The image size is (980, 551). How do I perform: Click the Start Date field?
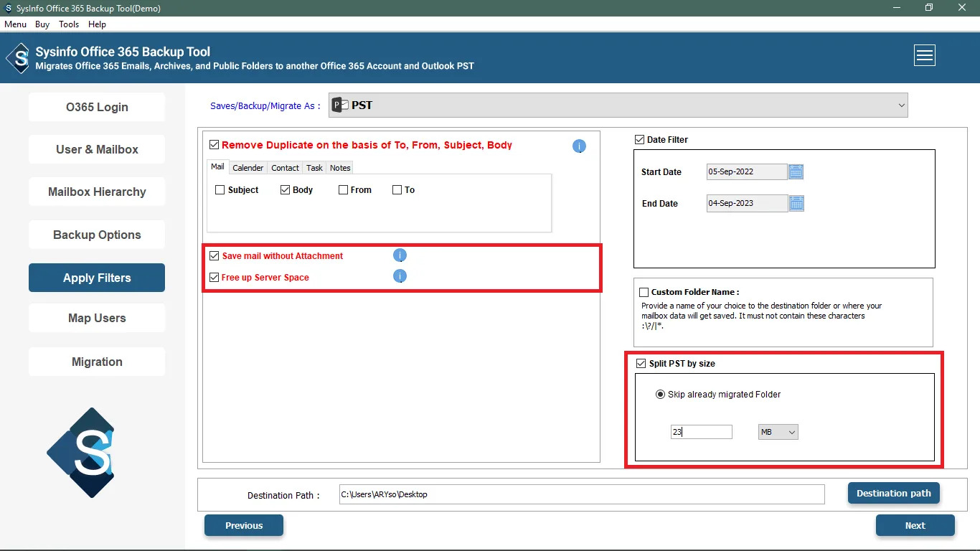[747, 172]
